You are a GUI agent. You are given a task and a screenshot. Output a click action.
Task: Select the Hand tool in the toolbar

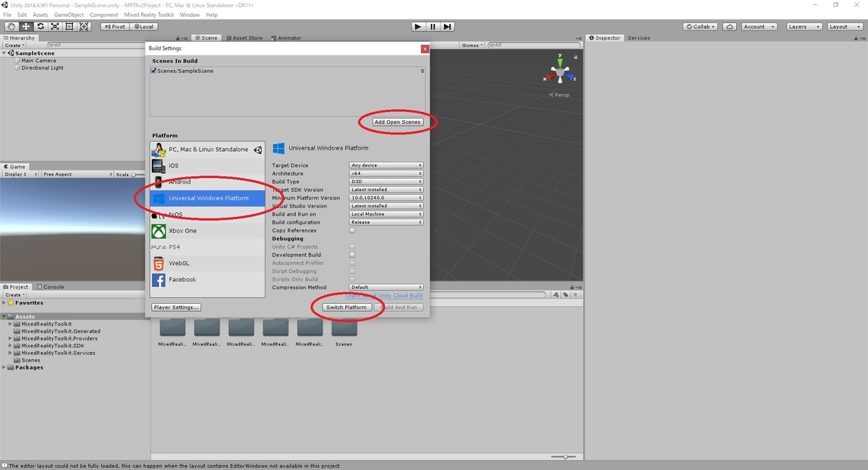click(11, 27)
